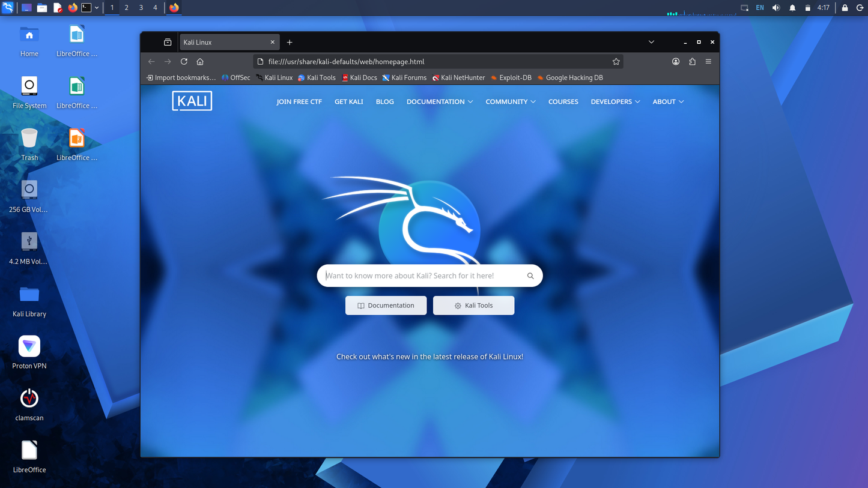
Task: Expand the COMMUNITY navigation dropdown
Action: click(x=511, y=101)
